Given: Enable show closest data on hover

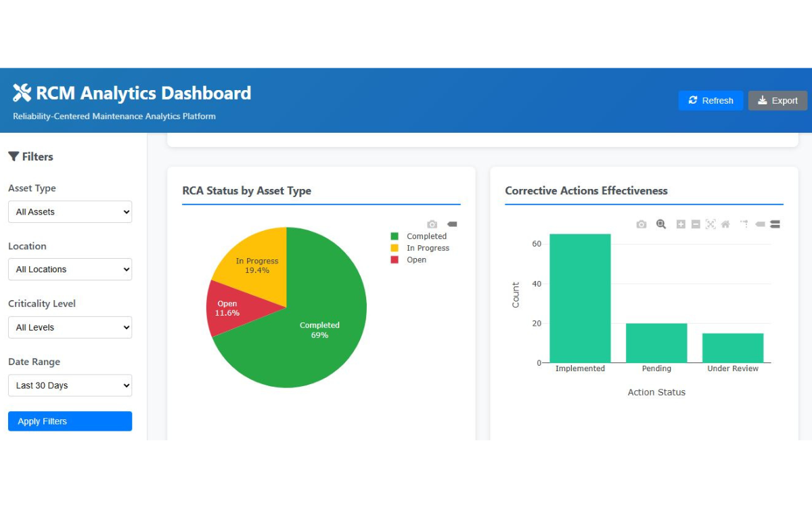Looking at the screenshot, I should coord(760,224).
